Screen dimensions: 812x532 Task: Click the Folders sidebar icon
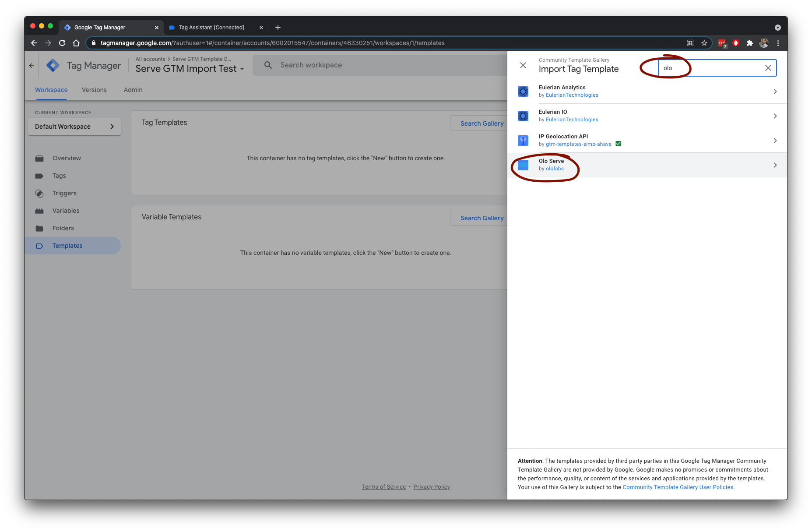coord(39,228)
